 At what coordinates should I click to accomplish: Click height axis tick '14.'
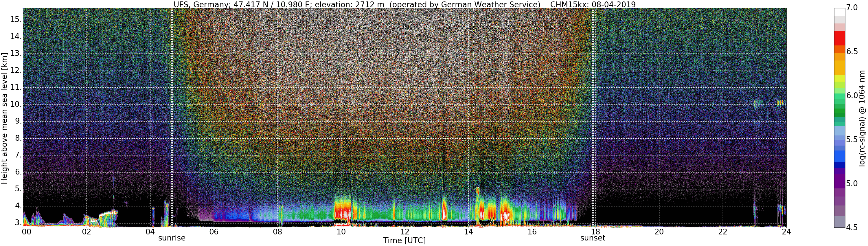16,37
